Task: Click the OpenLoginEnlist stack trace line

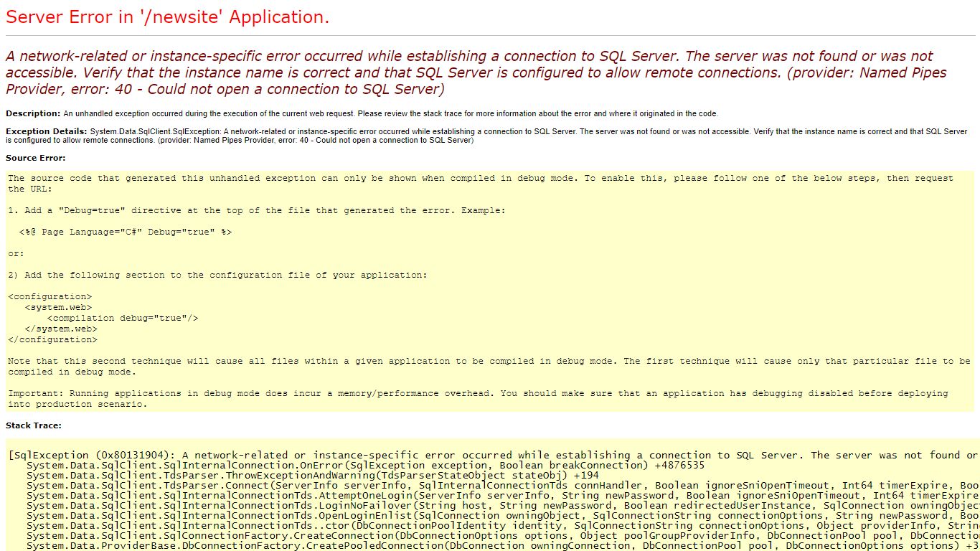Action: pos(502,515)
